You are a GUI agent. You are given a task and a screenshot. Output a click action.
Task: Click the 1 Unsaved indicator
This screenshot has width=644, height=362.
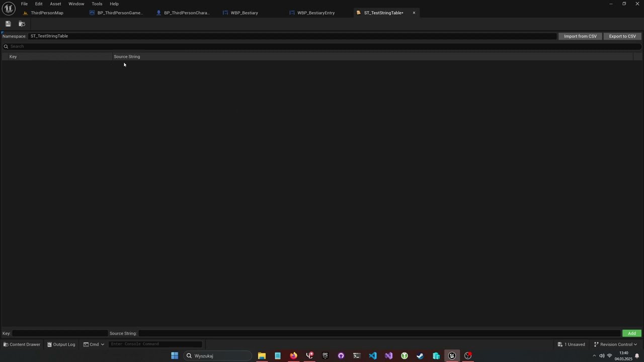tap(572, 344)
